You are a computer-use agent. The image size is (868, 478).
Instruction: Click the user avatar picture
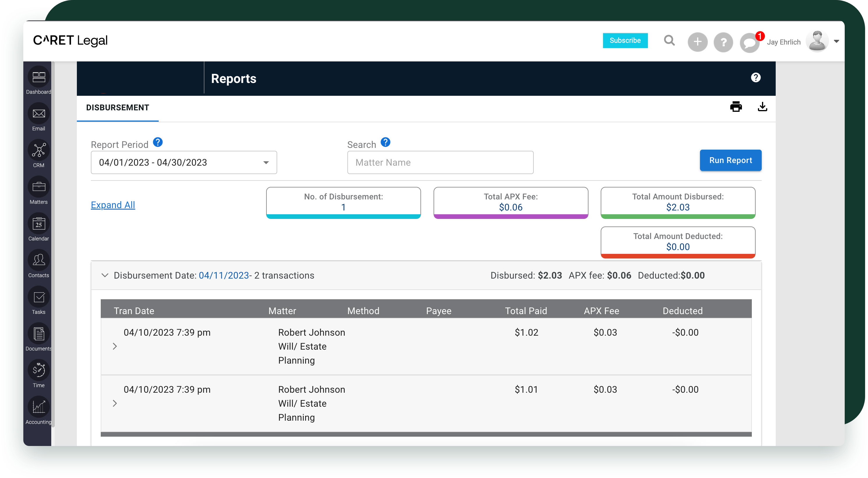pyautogui.click(x=817, y=41)
